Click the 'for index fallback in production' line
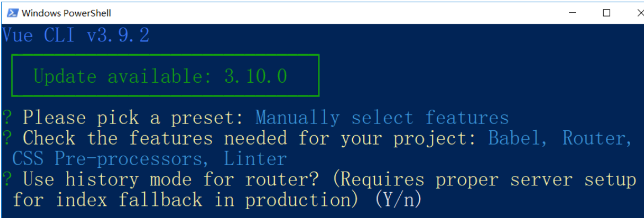 [188, 200]
